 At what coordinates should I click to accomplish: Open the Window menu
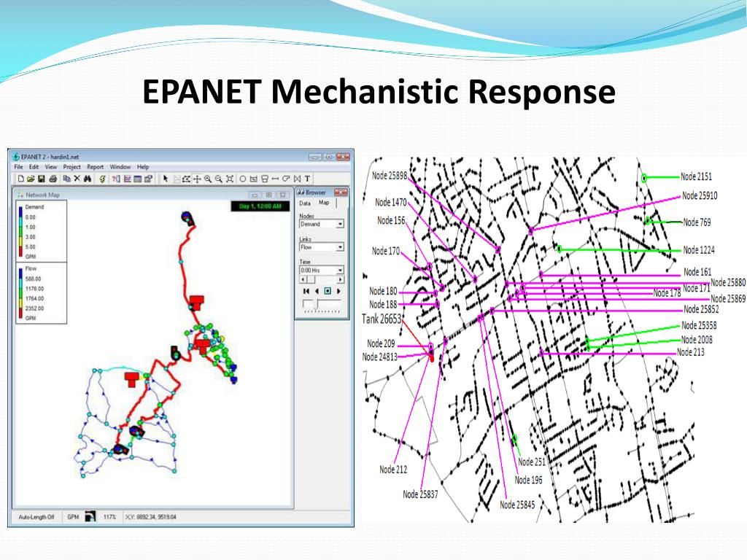coord(120,167)
